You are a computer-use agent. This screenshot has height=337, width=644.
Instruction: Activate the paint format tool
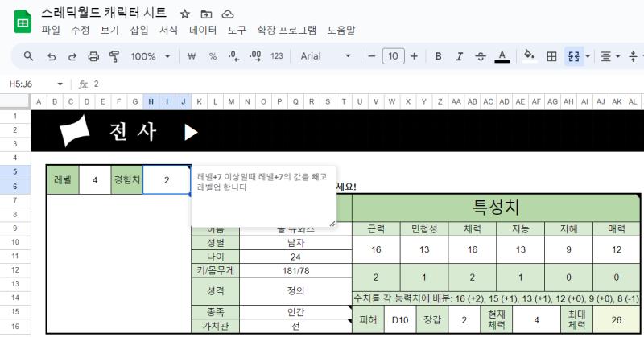tap(114, 56)
